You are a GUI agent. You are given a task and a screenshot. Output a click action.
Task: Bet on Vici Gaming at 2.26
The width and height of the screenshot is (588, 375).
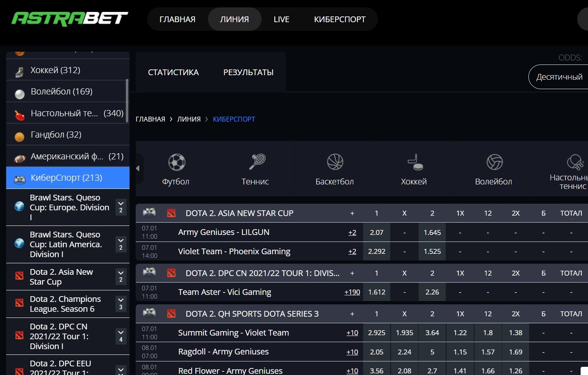[x=432, y=292]
